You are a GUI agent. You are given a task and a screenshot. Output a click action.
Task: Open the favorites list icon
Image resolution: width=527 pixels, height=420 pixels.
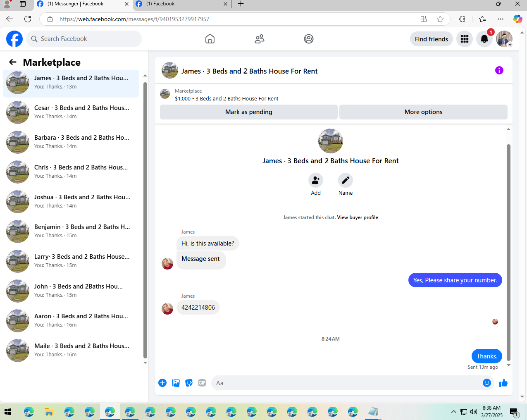482,19
